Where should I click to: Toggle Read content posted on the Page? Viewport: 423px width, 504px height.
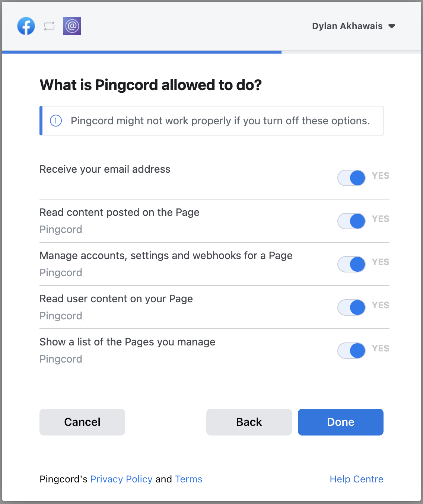click(352, 221)
